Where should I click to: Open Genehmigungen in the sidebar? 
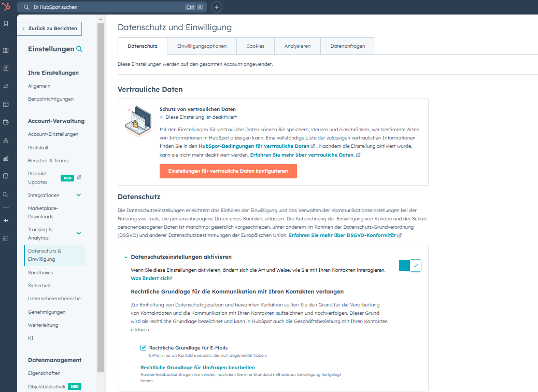(47, 312)
